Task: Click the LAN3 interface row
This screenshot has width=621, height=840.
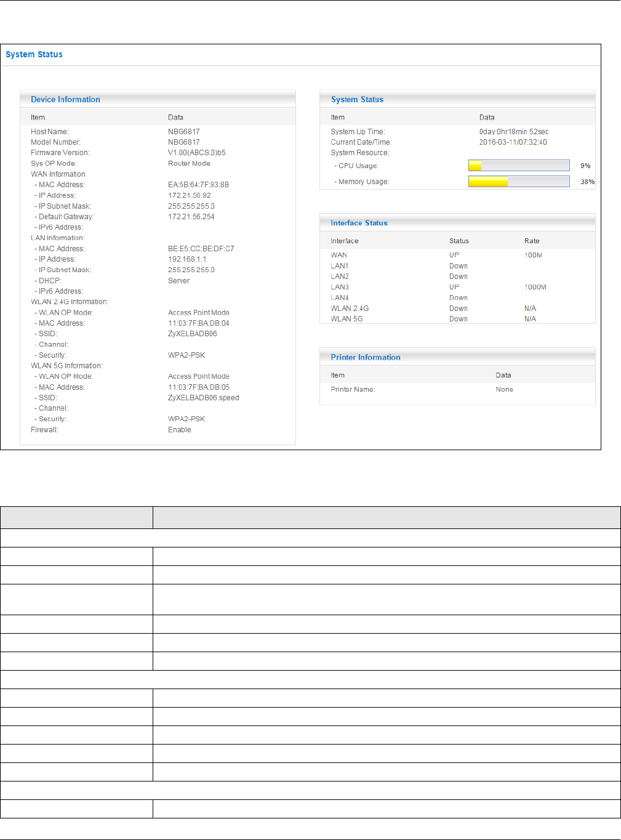Action: 457,287
